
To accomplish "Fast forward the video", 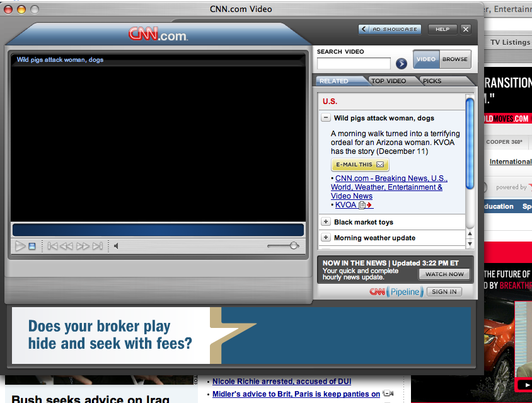I will click(83, 246).
